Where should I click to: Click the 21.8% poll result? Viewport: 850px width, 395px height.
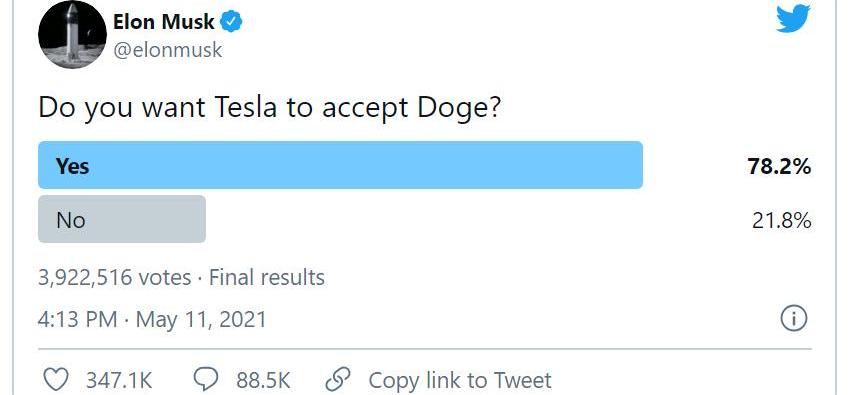coord(781,221)
